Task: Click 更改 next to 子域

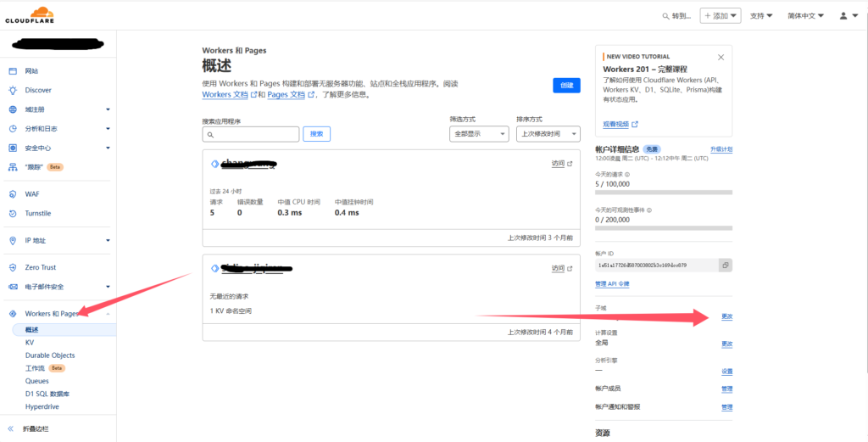Action: pyautogui.click(x=726, y=316)
